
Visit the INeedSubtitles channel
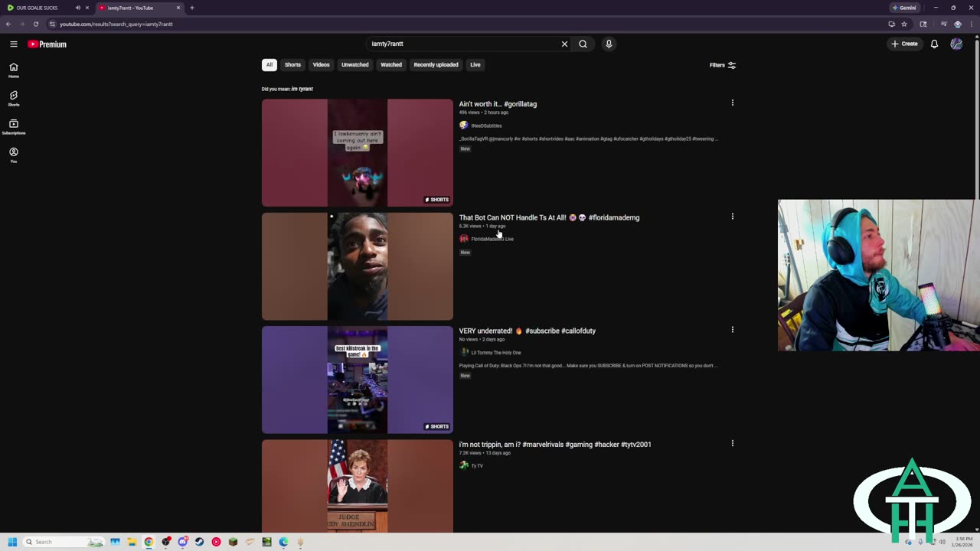[486, 126]
